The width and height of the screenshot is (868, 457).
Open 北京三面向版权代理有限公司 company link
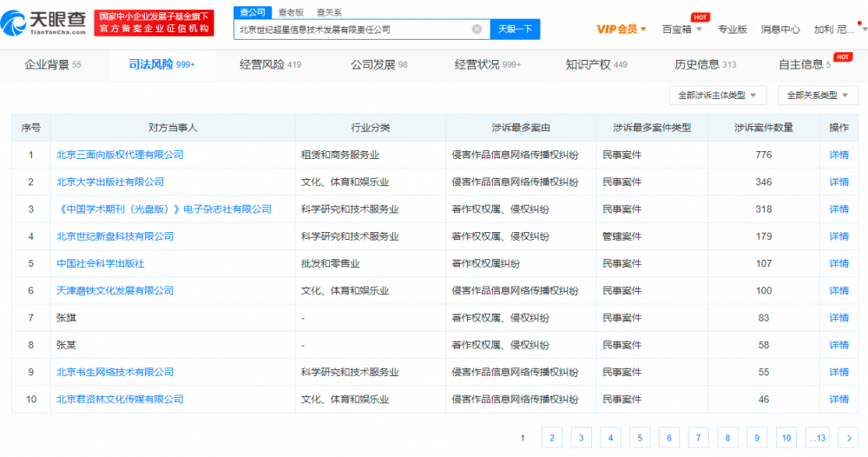[x=120, y=156]
